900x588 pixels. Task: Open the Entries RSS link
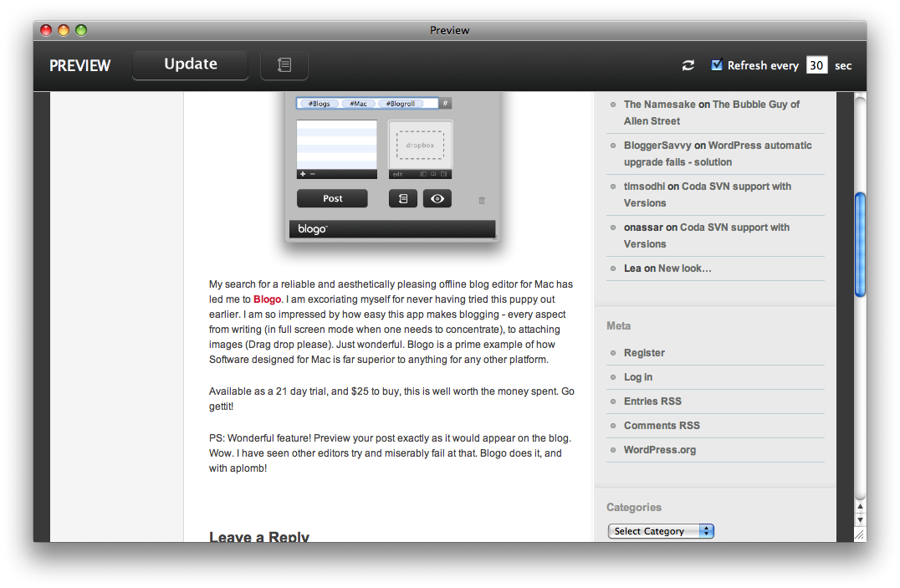coord(652,401)
